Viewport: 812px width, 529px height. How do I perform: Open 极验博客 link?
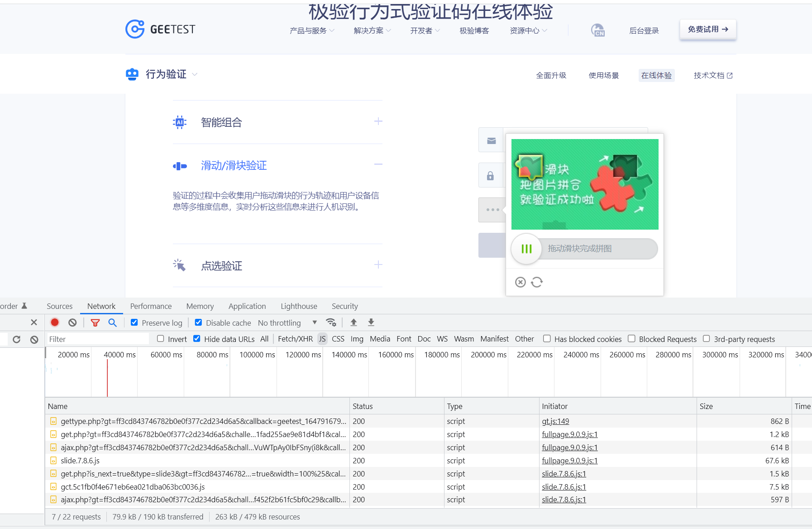[474, 30]
